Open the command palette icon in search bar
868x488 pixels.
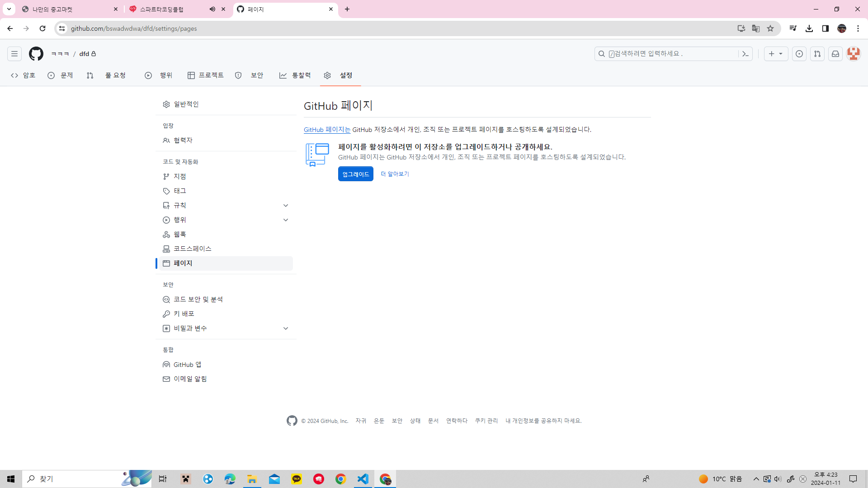[745, 54]
